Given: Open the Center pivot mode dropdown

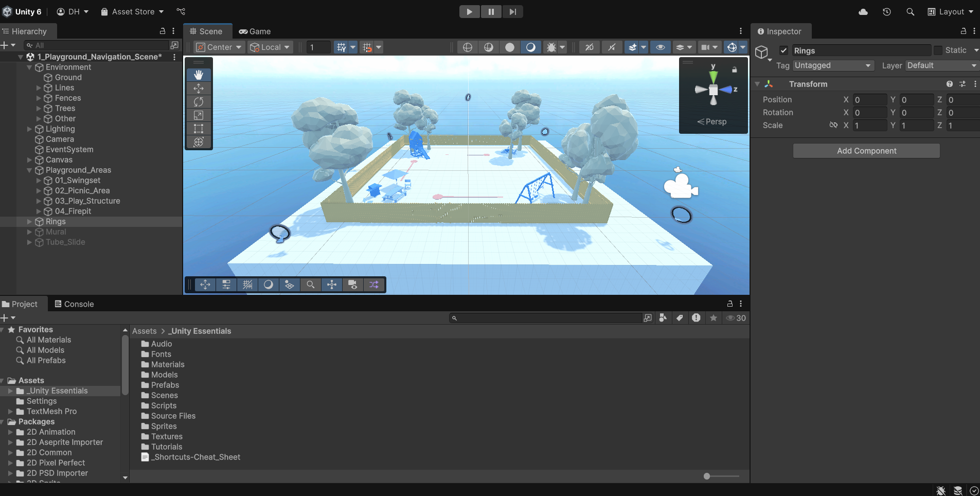Looking at the screenshot, I should (x=219, y=47).
